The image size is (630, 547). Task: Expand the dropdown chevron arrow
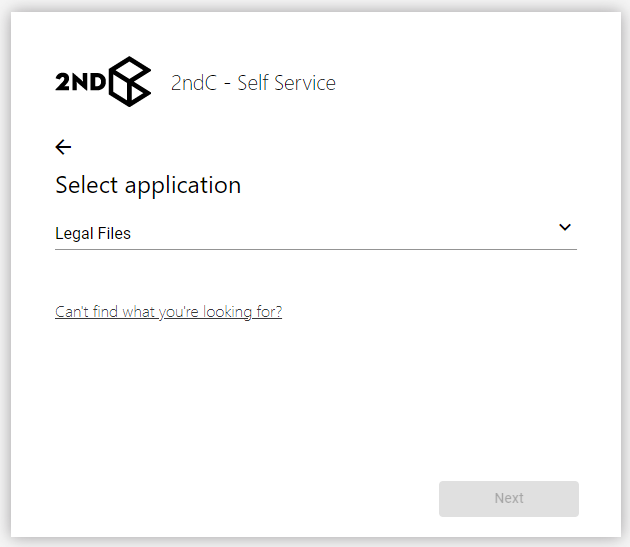coord(565,228)
